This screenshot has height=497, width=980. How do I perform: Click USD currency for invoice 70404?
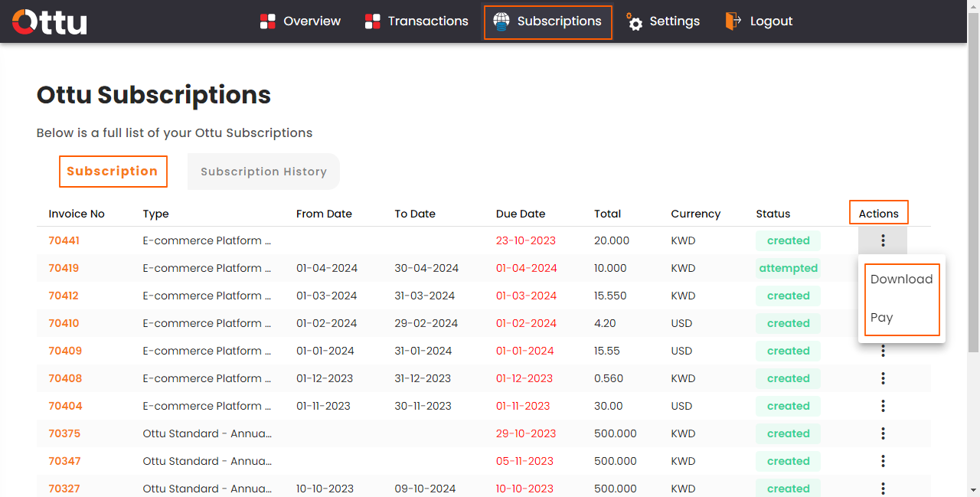point(681,406)
